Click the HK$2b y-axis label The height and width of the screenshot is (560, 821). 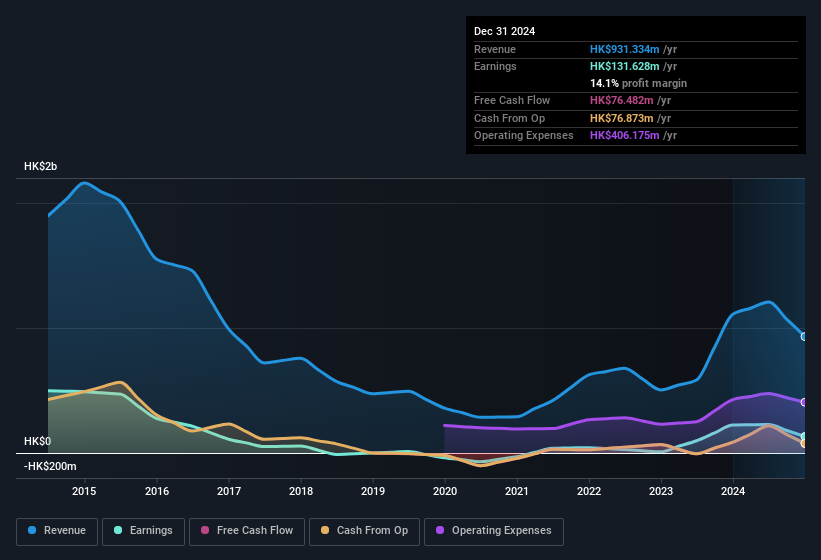[40, 166]
